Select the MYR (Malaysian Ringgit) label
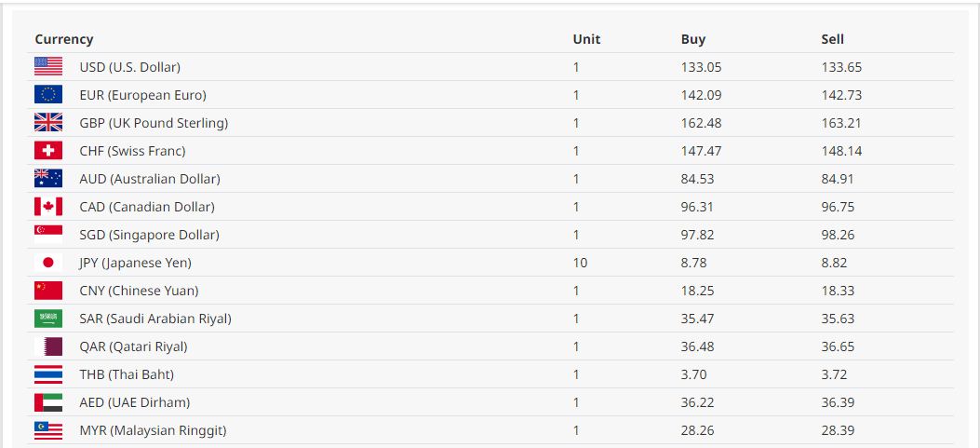Viewport: 980px width, 448px height. (x=153, y=430)
